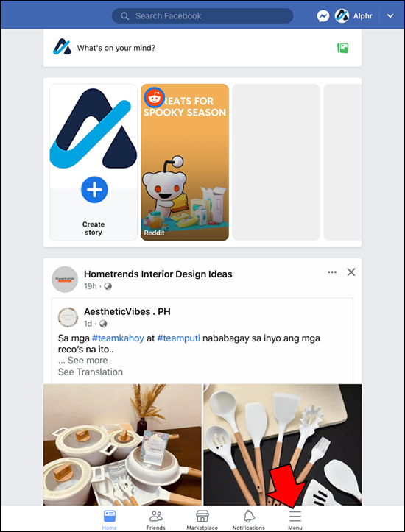The height and width of the screenshot is (532, 405).
Task: Open Reddit avatar on the story card
Action: point(155,98)
